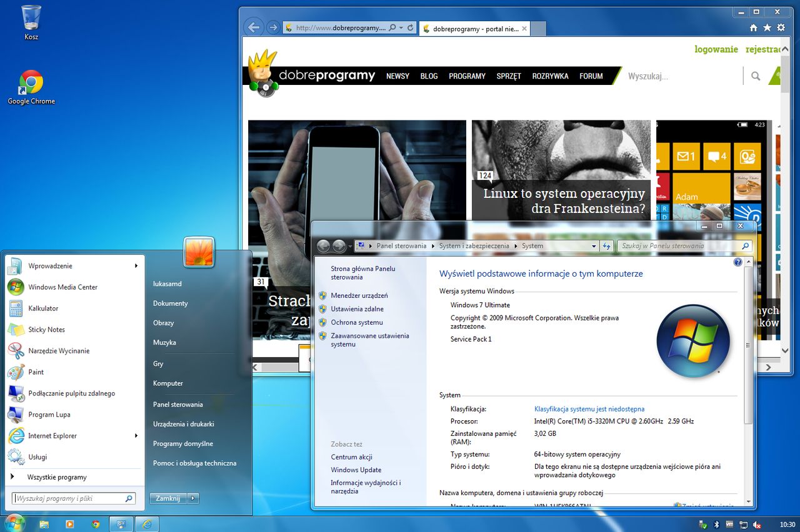The height and width of the screenshot is (532, 800).
Task: Open the ROZRYWKA section on dobreprogramy
Action: 551,76
